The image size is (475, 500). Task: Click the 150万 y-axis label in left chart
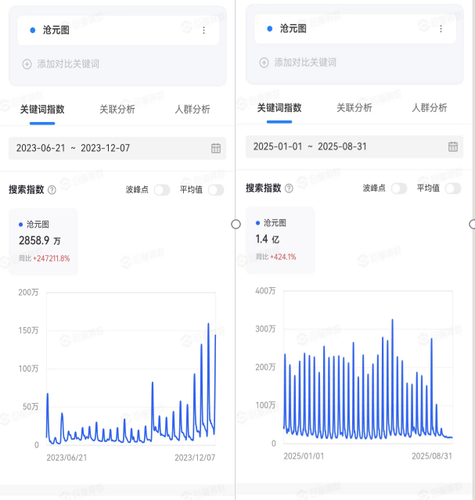[28, 331]
